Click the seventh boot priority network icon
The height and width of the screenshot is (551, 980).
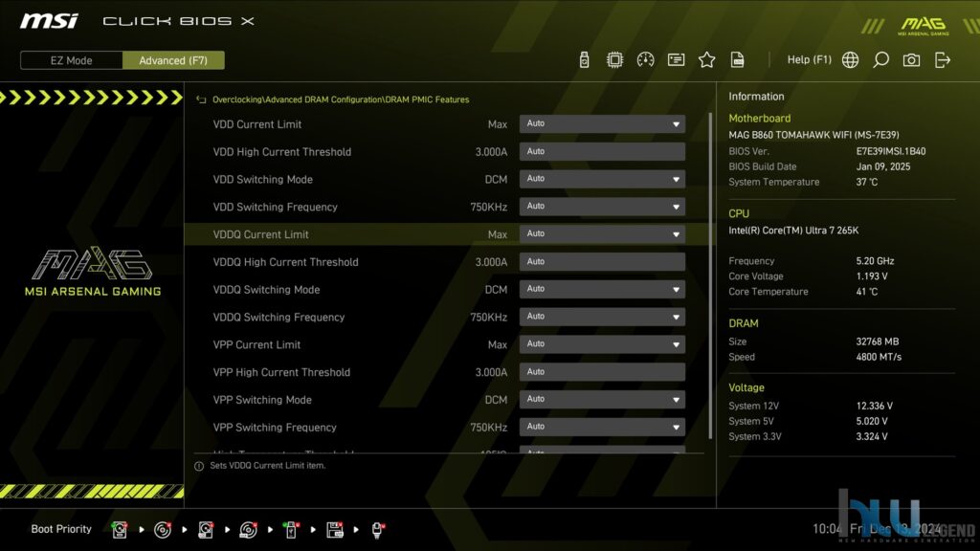(377, 530)
